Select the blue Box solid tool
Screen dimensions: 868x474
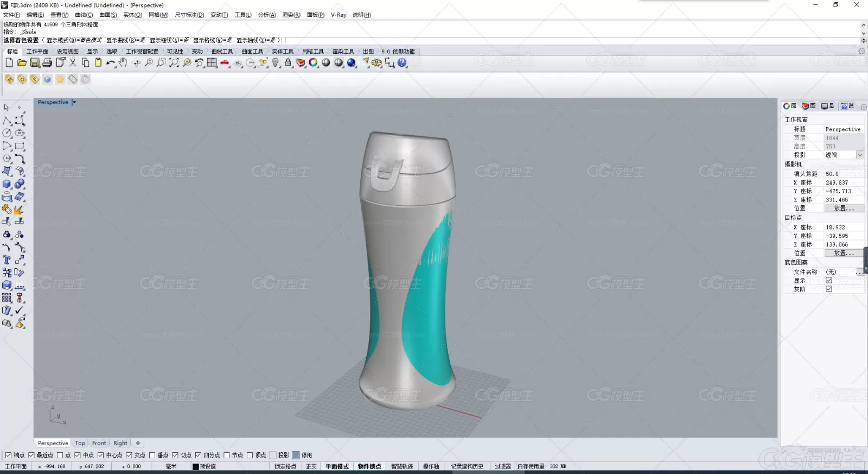(x=7, y=184)
